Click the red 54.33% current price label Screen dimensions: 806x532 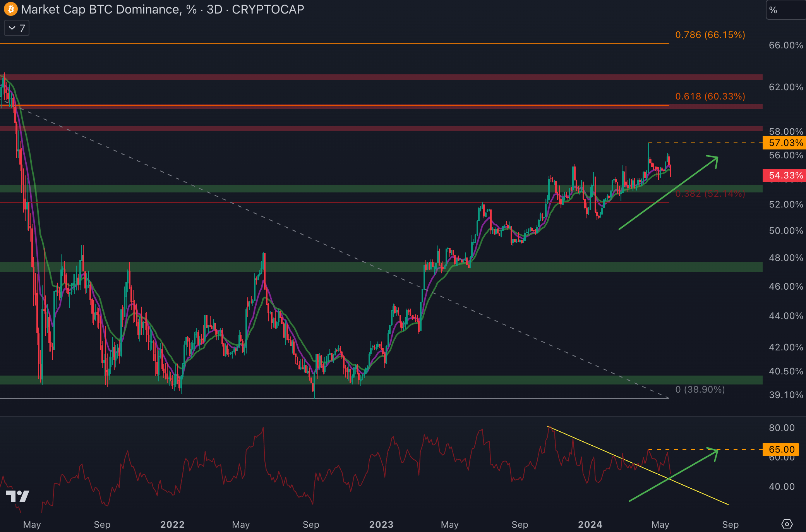click(785, 175)
